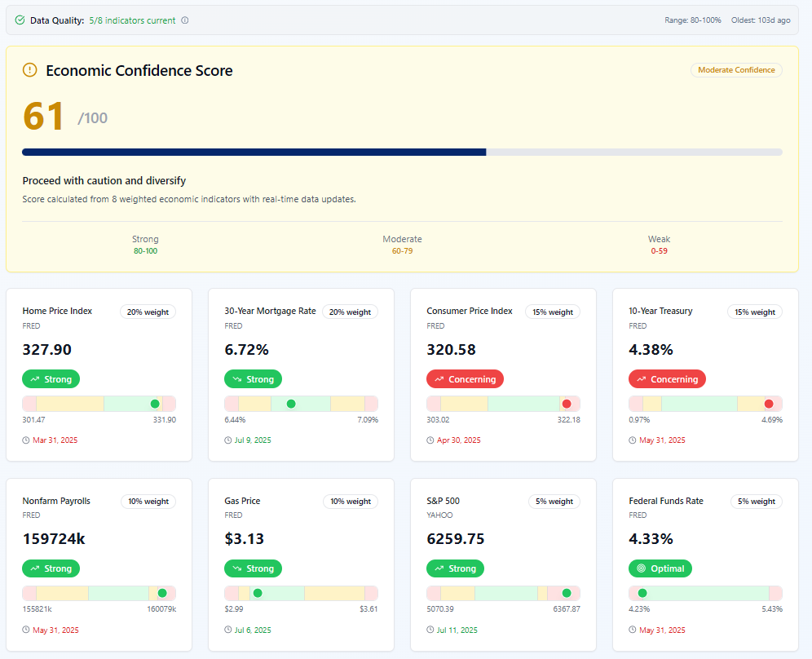Click the Concerning badge on 10-Year Treasury
Viewport: 812px width, 659px height.
coord(667,379)
